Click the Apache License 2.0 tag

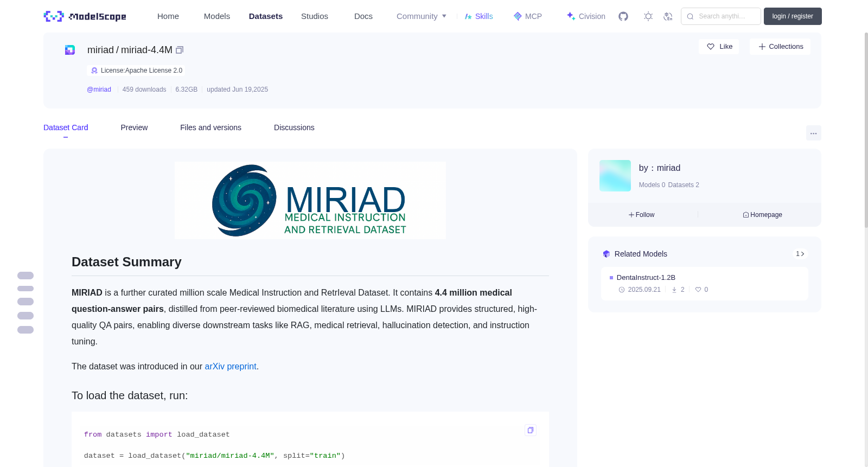(x=136, y=71)
